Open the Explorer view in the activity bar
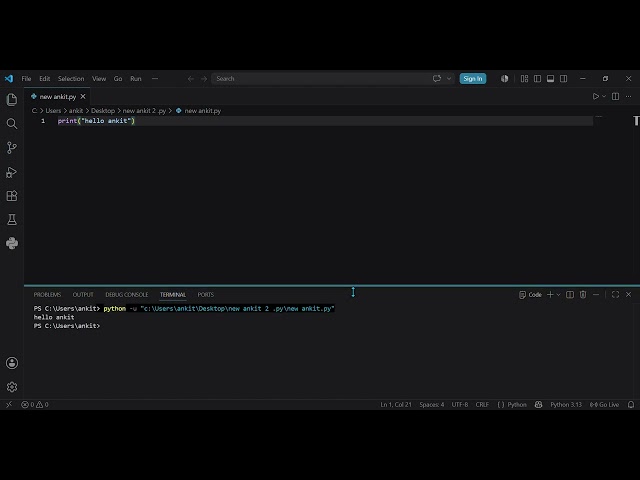This screenshot has width=640, height=480. click(12, 100)
